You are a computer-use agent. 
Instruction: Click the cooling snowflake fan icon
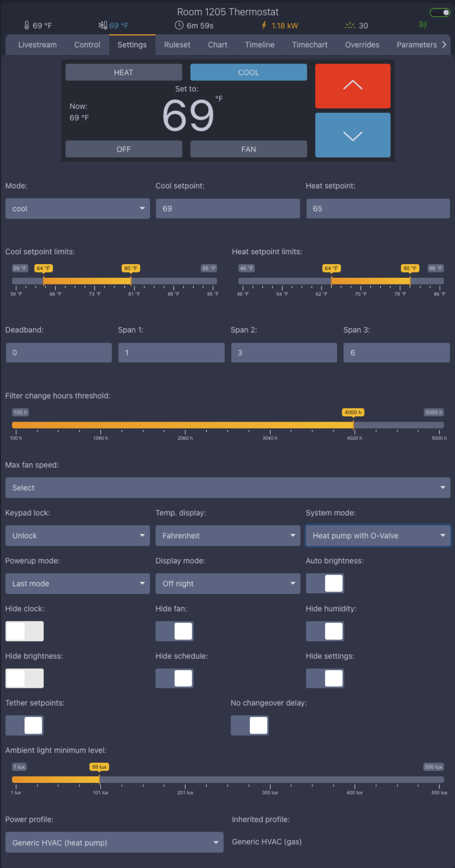103,25
